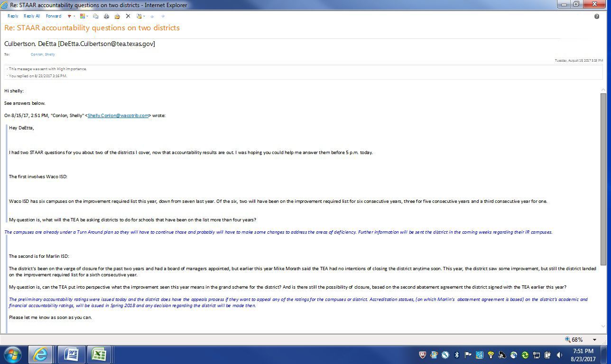
Task: Click Forward in the message toolbar
Action: [x=54, y=16]
